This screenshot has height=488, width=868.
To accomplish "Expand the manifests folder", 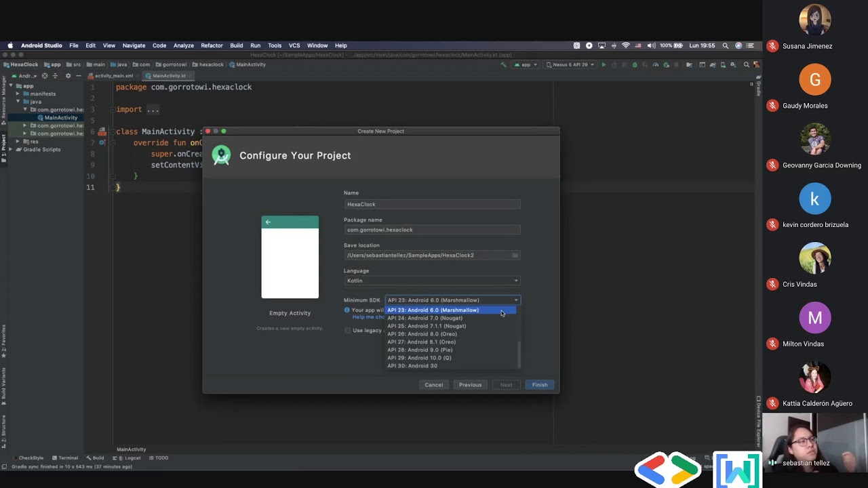I will 19,94.
